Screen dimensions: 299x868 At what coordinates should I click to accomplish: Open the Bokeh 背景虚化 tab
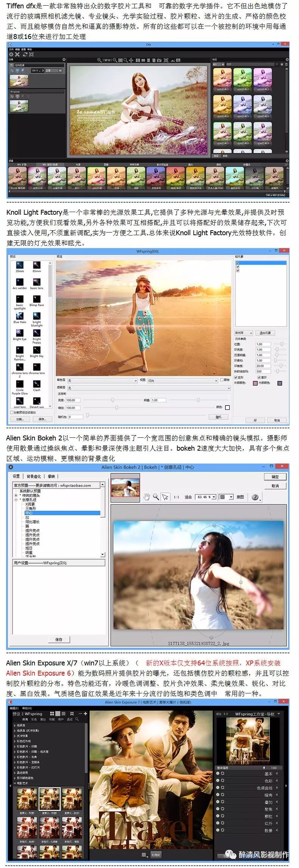coord(34,476)
